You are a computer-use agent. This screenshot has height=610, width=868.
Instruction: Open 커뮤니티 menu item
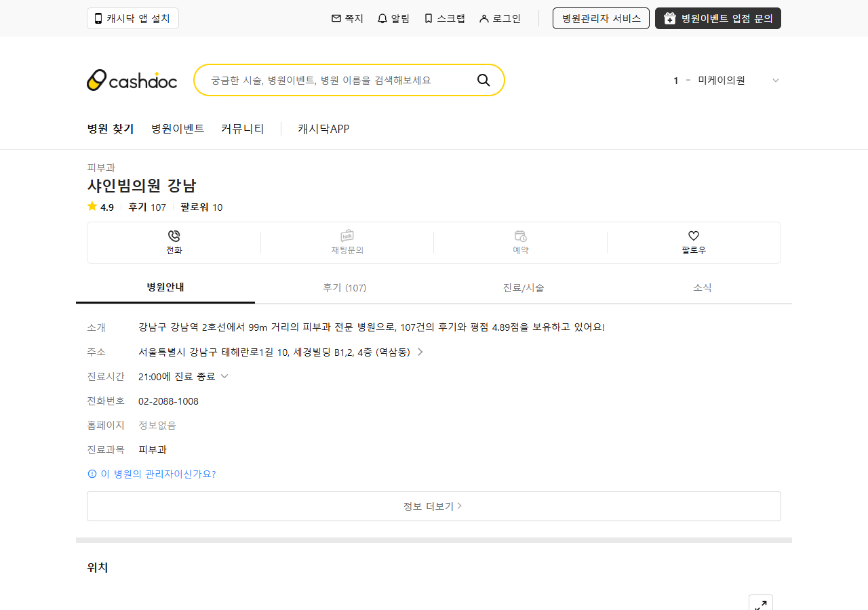tap(243, 129)
